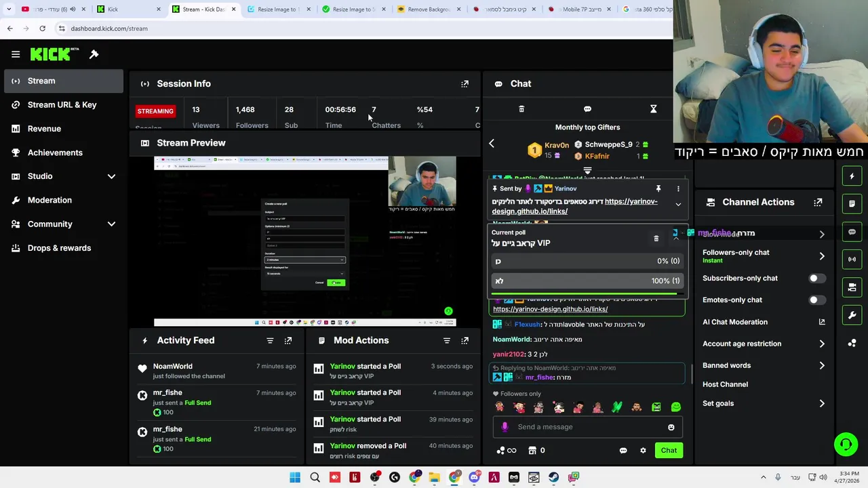Open the hamburger menu beside the Kick logo

point(16,54)
